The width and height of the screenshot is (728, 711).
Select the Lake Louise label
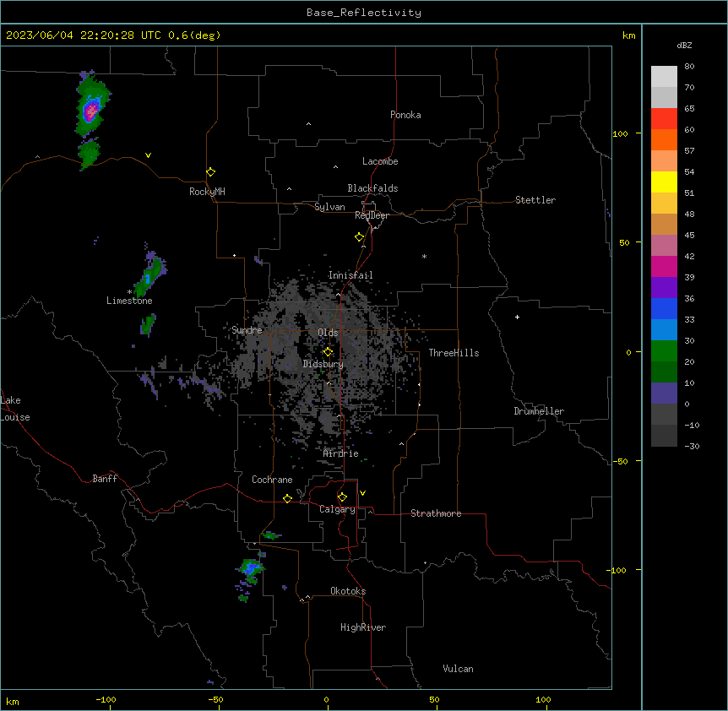click(x=15, y=409)
